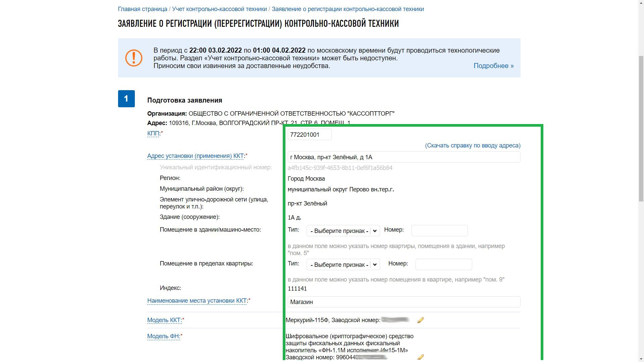Screen dimensions: 644x362
Task: Click Скачать справку по вводу адреса link
Action: [x=473, y=145]
